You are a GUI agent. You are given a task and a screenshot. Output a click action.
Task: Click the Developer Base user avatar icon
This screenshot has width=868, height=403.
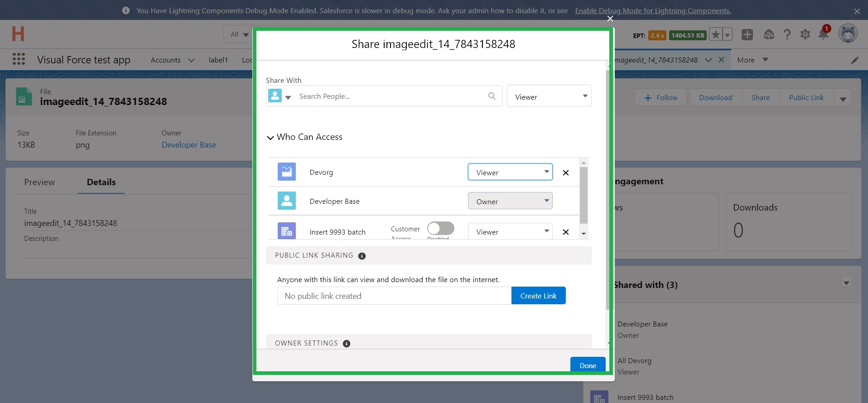(287, 201)
